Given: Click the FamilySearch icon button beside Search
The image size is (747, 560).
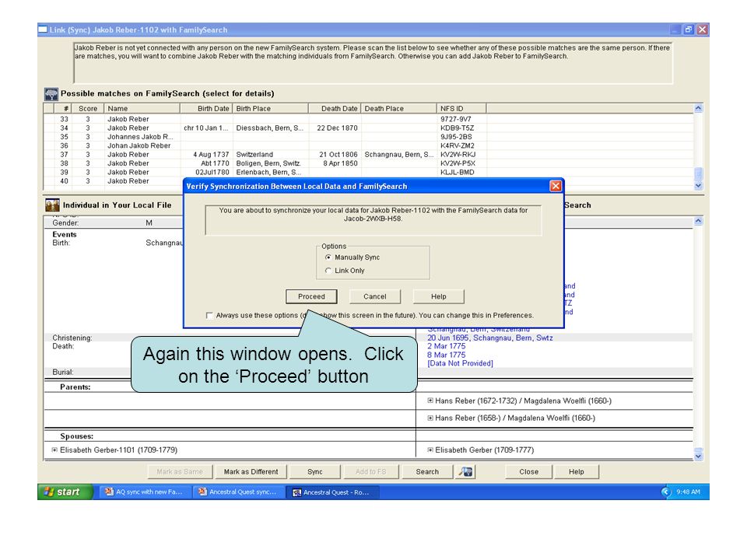Looking at the screenshot, I should tap(465, 472).
